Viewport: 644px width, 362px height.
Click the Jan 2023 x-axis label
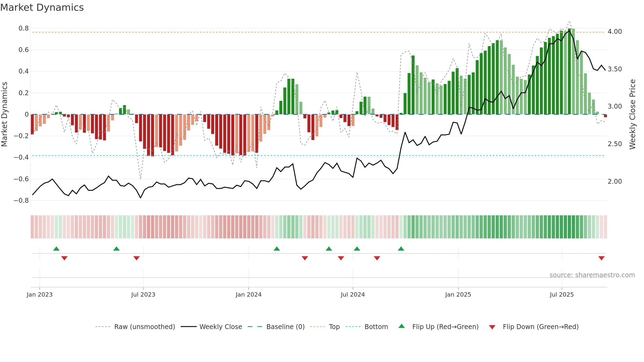[x=40, y=294]
